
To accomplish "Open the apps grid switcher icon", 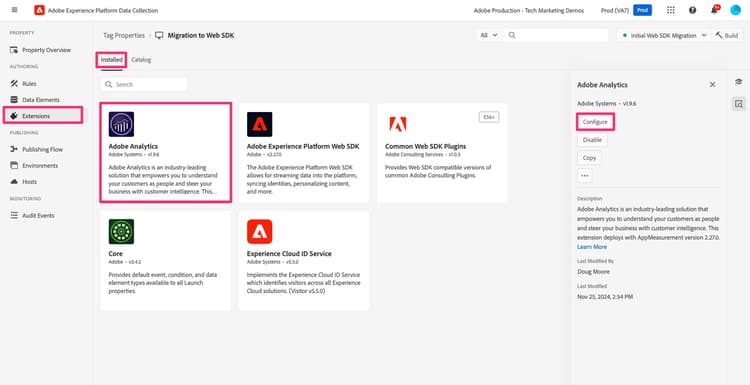I will tap(671, 10).
